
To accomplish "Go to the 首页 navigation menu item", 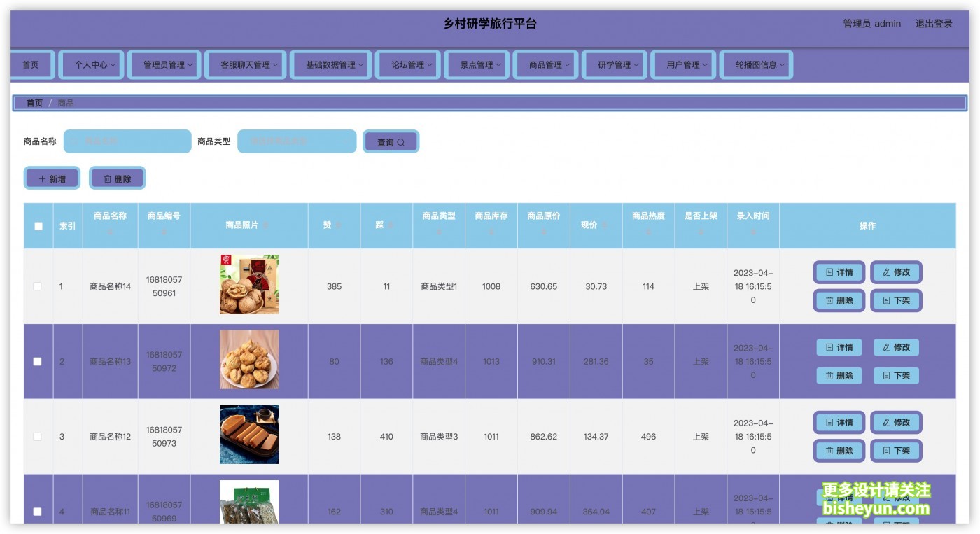I will click(31, 65).
